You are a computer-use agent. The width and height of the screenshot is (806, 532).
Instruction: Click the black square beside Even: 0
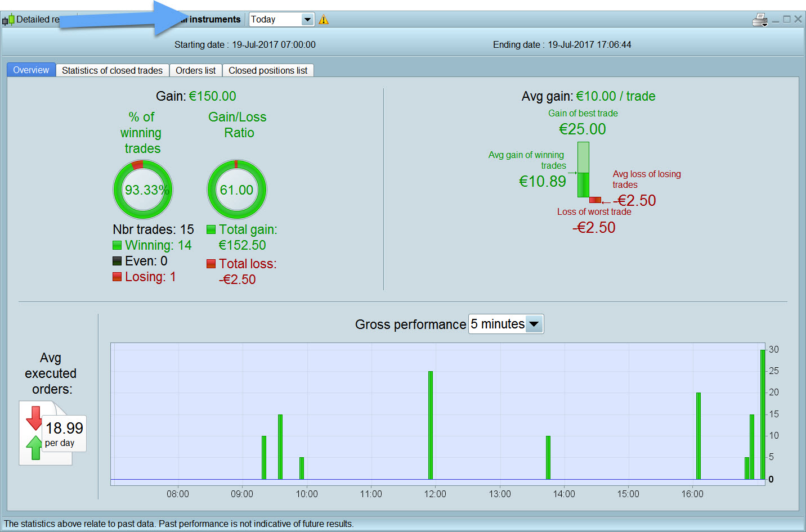(117, 261)
